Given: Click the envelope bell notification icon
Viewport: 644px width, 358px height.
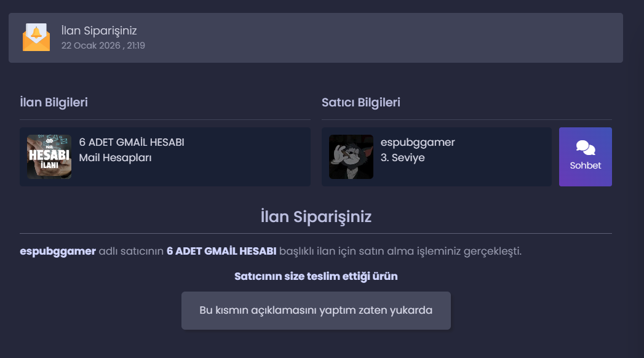Looking at the screenshot, I should (x=36, y=38).
